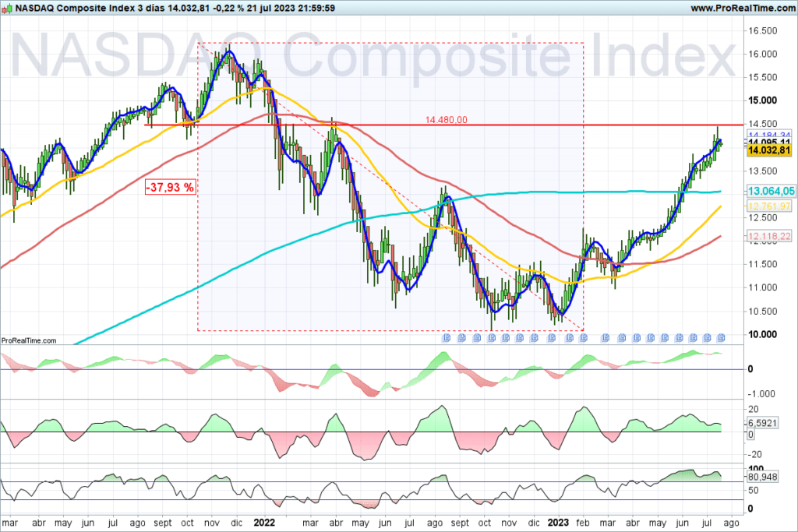Screen dimensions: 798x532
Task: Click the ProRealTime.com label above the oscillator panel
Action: coord(29,340)
